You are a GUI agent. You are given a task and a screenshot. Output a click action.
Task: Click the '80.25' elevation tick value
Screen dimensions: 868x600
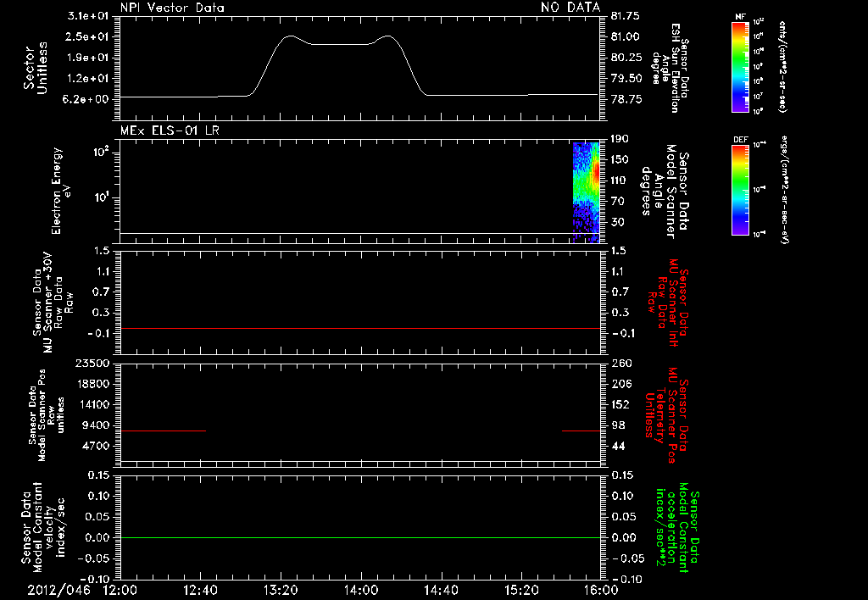pyautogui.click(x=626, y=58)
